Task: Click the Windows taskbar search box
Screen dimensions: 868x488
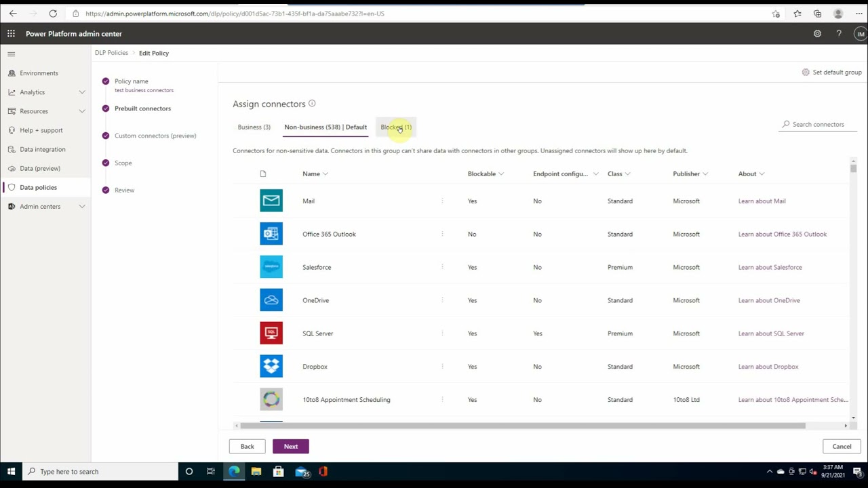Action: (x=100, y=472)
